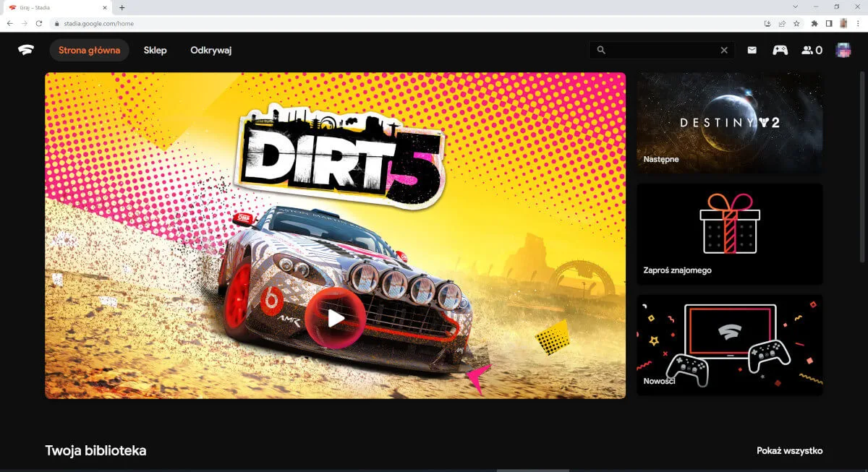The width and height of the screenshot is (868, 472).
Task: Select the Strona główna tab
Action: [89, 51]
